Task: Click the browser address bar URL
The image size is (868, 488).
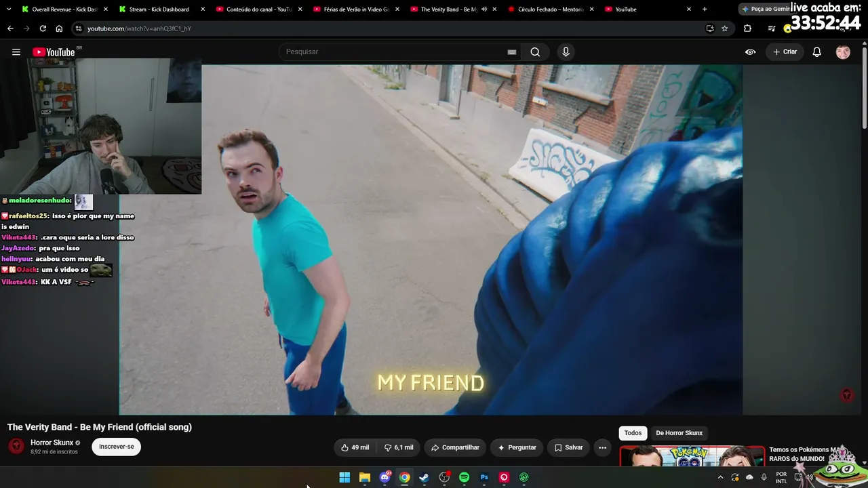Action: point(139,28)
